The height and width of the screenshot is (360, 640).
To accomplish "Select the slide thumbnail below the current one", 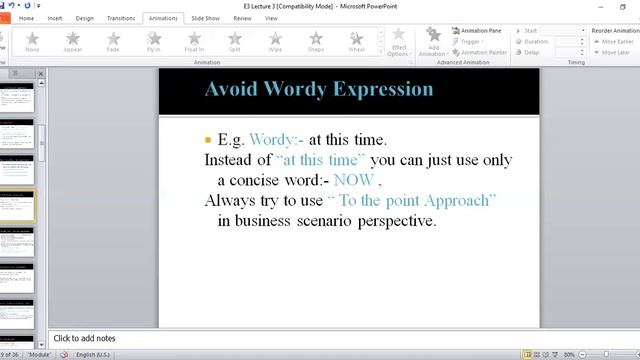I will 17,242.
